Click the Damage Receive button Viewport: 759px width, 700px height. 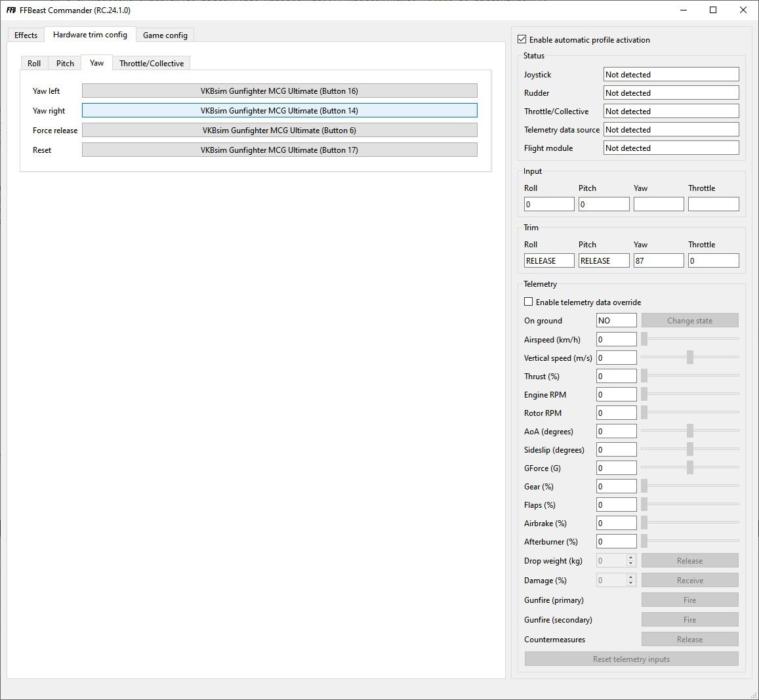(689, 581)
